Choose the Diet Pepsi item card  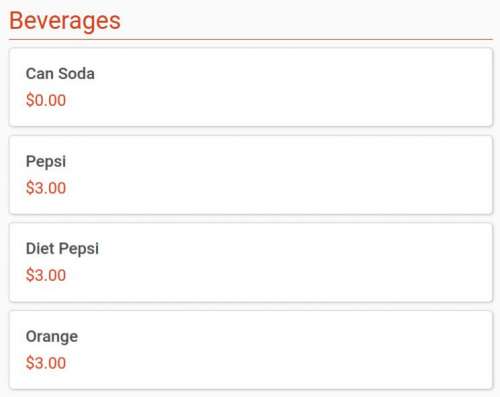point(251,262)
